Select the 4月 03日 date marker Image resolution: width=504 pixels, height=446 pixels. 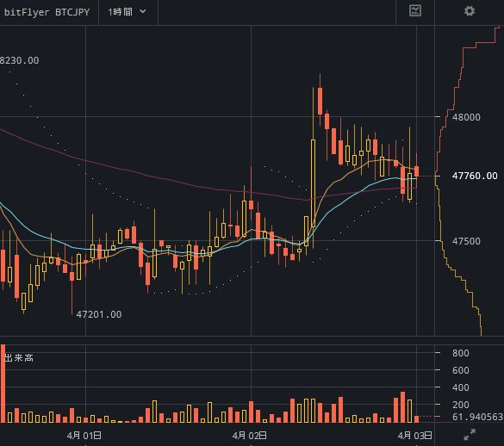coord(415,436)
